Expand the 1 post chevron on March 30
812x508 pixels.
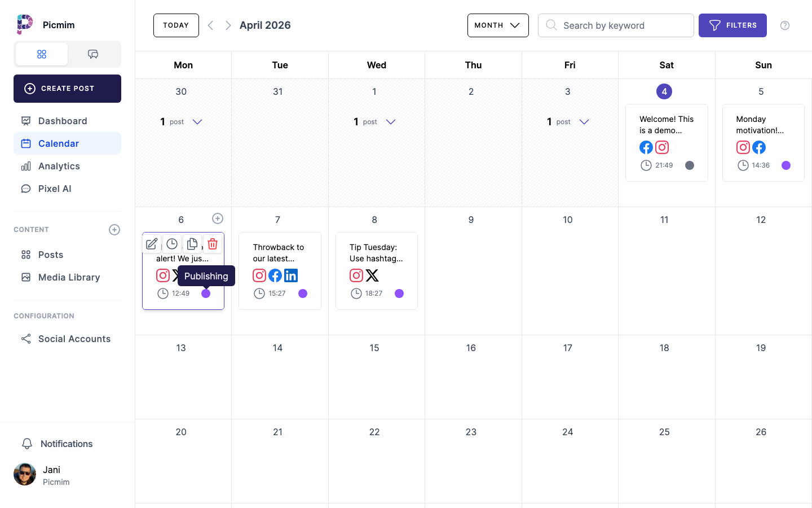click(x=197, y=122)
